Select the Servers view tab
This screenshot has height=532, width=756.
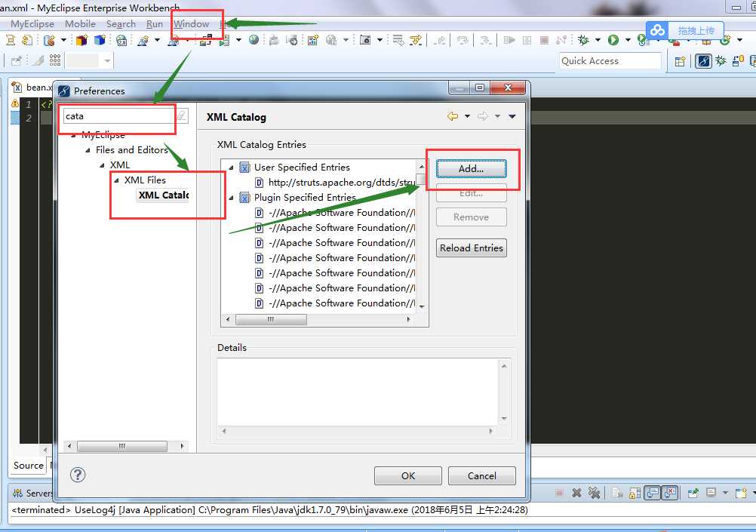pyautogui.click(x=34, y=493)
